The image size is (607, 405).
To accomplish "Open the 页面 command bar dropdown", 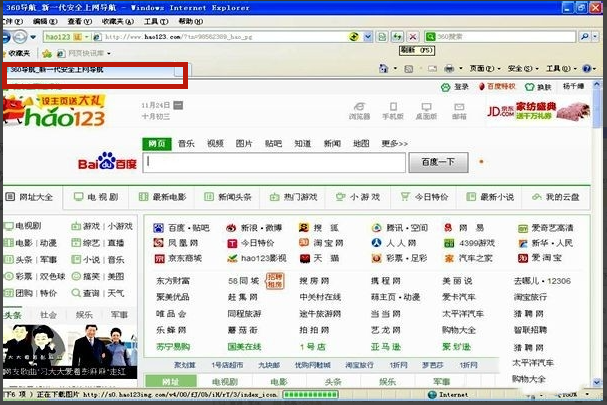I will (x=485, y=69).
